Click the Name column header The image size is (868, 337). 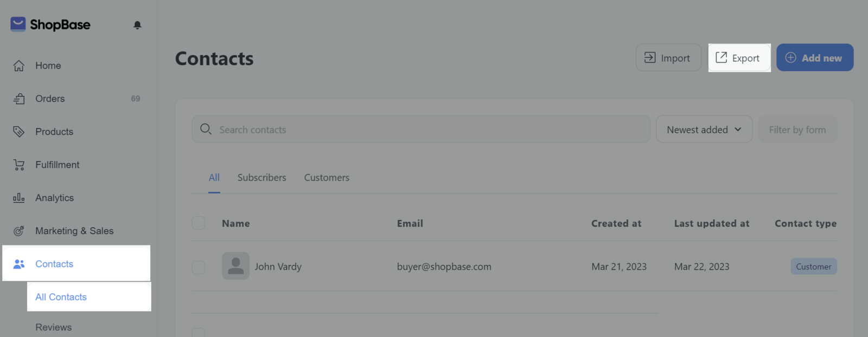236,223
